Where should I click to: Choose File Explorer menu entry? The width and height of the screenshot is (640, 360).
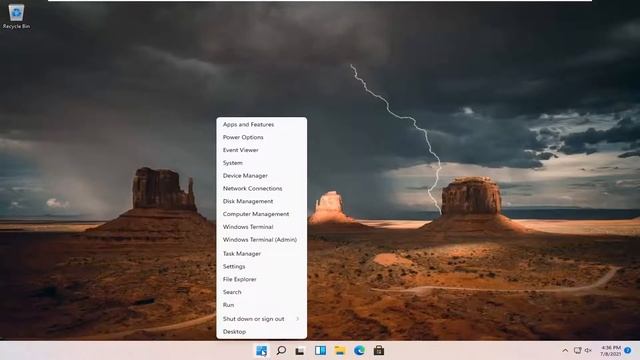(x=262, y=279)
